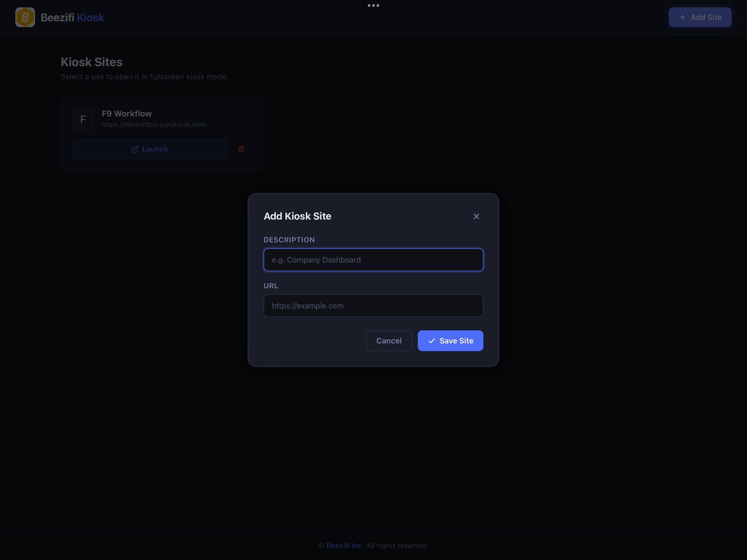Open the Beezifi Inc. footer link
This screenshot has width=747, height=560.
345,546
